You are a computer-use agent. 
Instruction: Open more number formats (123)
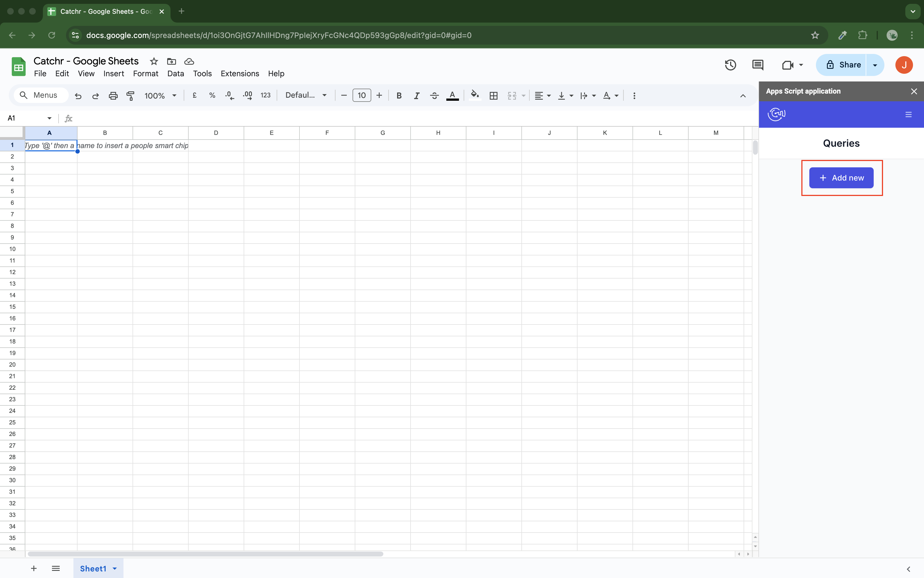pos(265,96)
